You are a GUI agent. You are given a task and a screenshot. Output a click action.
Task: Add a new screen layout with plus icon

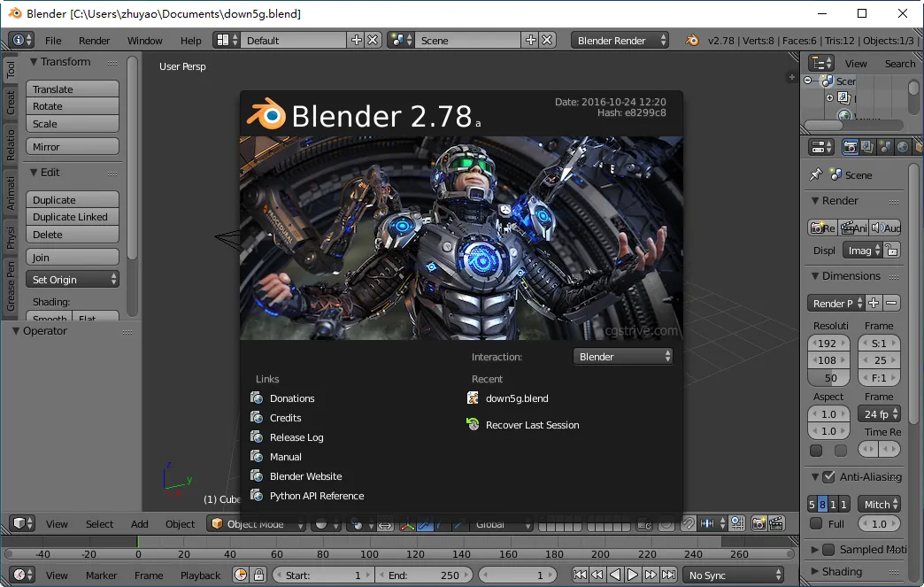point(357,40)
